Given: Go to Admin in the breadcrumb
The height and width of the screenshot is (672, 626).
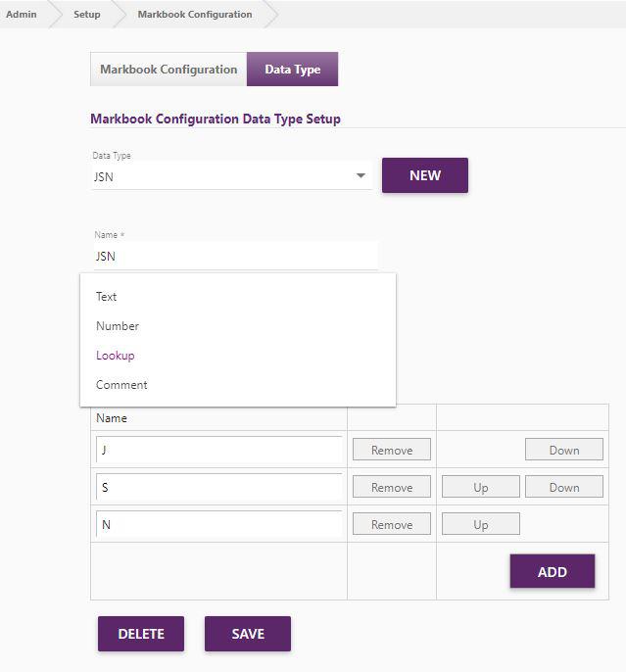Looking at the screenshot, I should tap(21, 14).
